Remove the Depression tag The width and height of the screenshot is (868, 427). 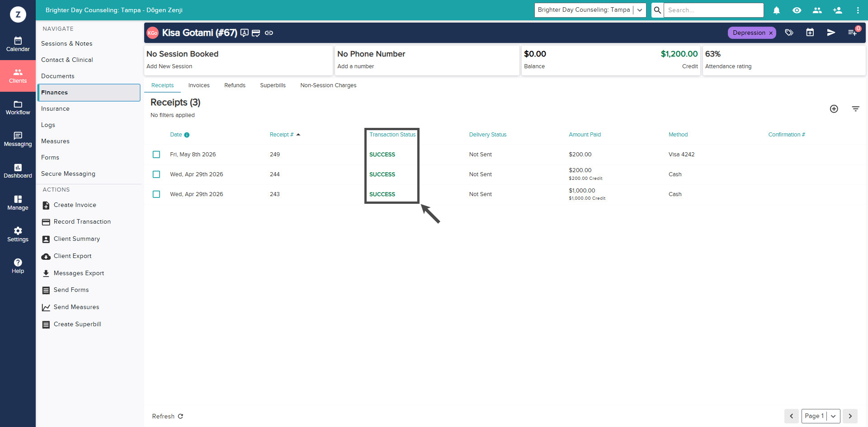tap(771, 33)
